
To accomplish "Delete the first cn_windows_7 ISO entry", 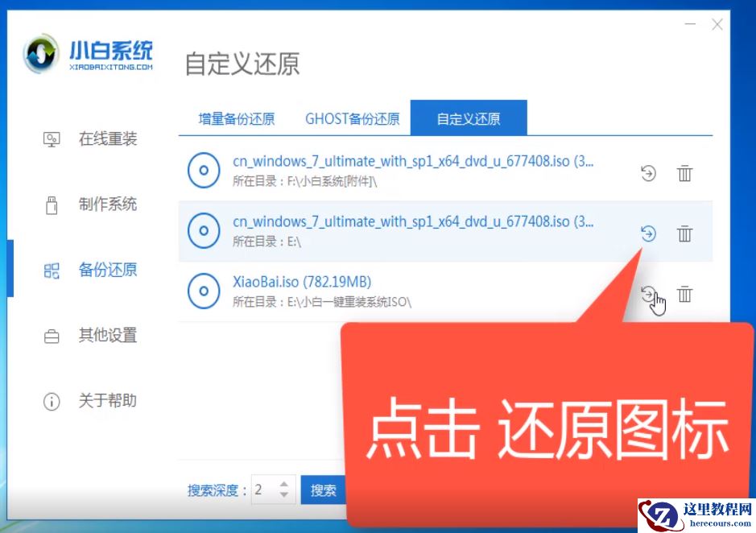I will [684, 172].
